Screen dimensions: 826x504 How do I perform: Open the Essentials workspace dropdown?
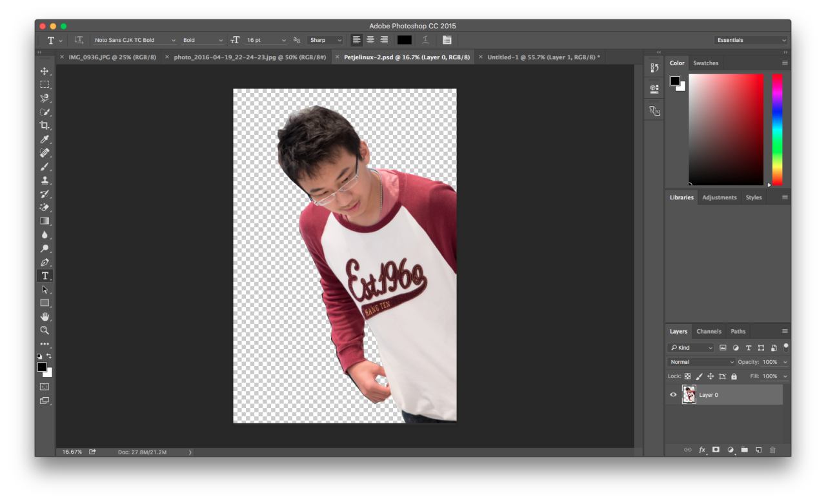(751, 40)
